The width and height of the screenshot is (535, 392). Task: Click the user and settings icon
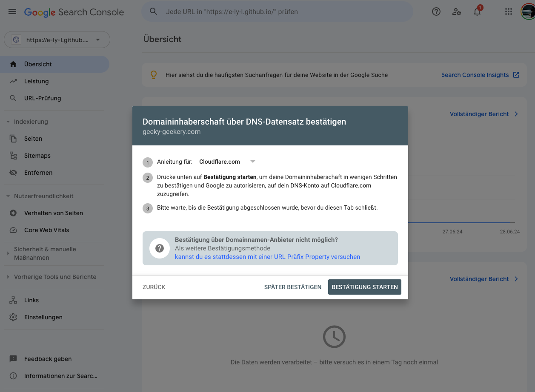click(457, 12)
